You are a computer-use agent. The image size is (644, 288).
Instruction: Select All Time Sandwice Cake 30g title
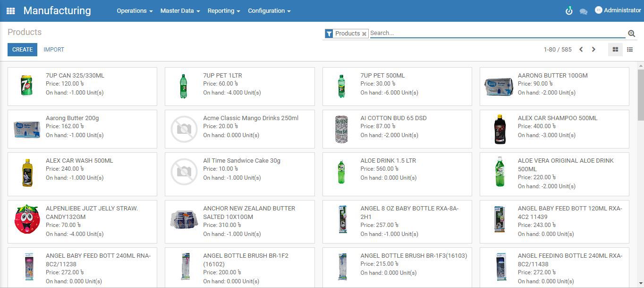tap(242, 160)
